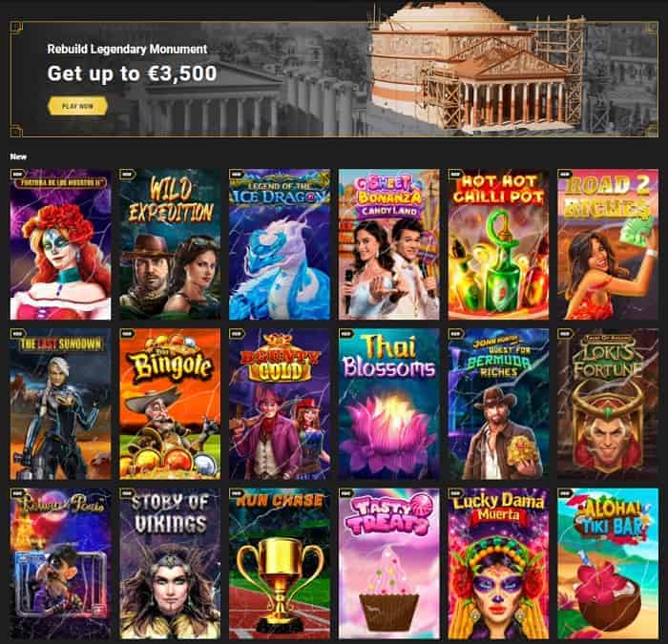Open The Last Sundown game tile

[60, 404]
